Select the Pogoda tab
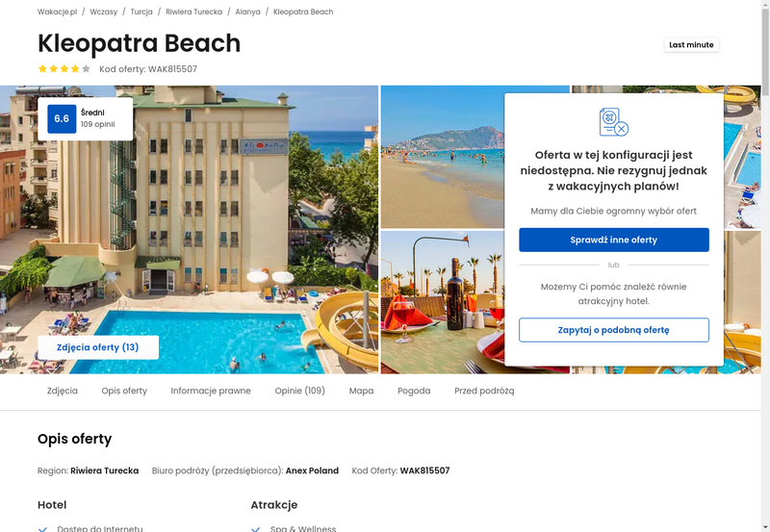770x532 pixels. (x=414, y=391)
